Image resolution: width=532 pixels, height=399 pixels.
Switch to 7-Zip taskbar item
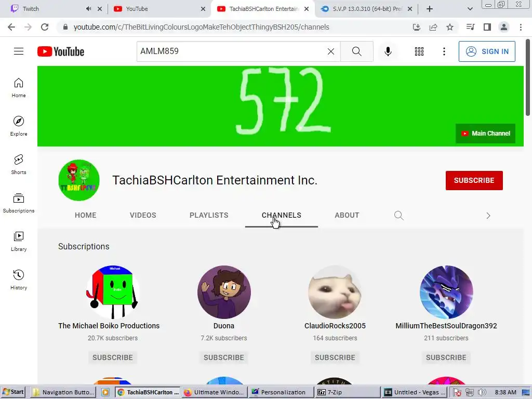(x=348, y=392)
